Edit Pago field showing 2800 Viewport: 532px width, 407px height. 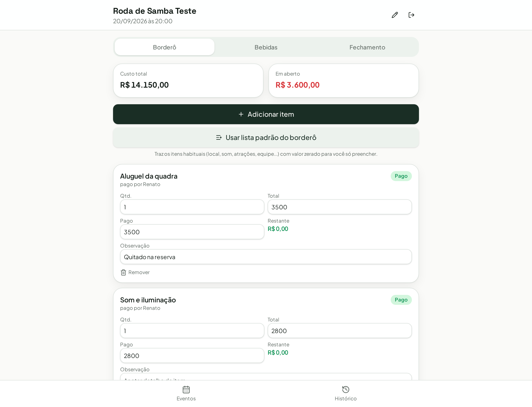click(192, 356)
